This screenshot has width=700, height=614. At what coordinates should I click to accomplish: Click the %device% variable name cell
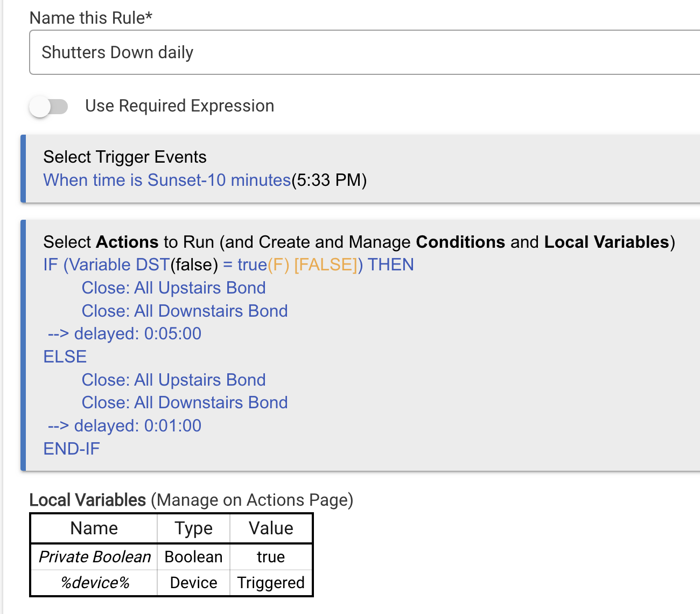tap(94, 583)
